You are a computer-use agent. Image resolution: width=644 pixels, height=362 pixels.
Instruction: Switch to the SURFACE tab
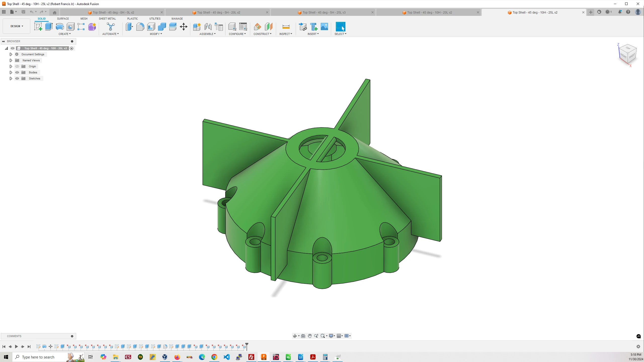tap(63, 19)
